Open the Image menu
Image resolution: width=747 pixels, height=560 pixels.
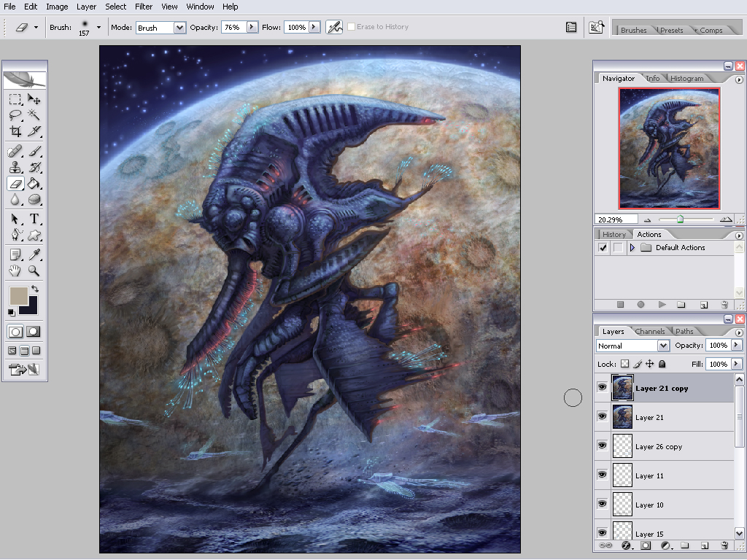point(57,7)
